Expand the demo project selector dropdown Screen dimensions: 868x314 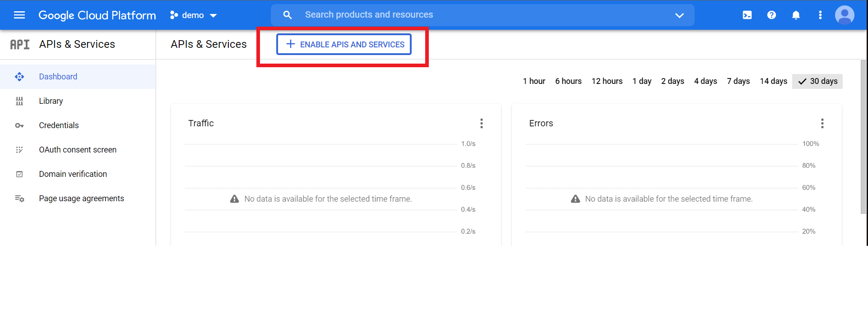(x=194, y=15)
